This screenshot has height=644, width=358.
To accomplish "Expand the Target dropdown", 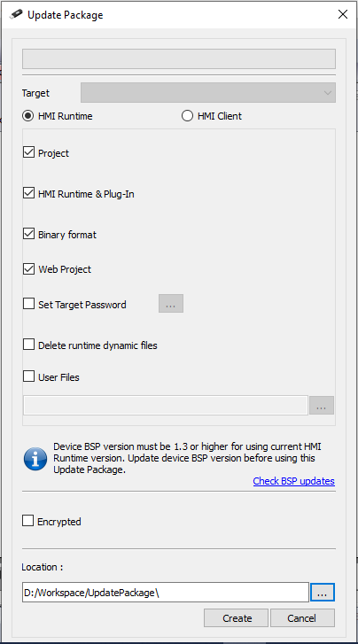I will 208,92.
